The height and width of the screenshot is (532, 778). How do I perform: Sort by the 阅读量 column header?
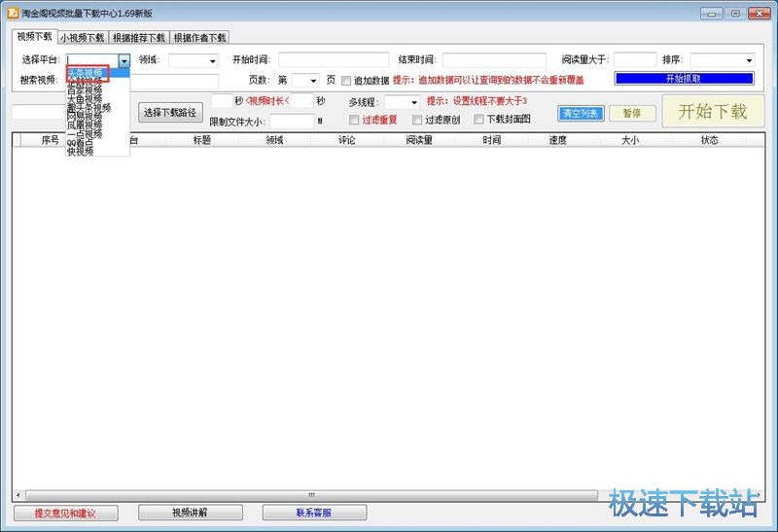419,140
